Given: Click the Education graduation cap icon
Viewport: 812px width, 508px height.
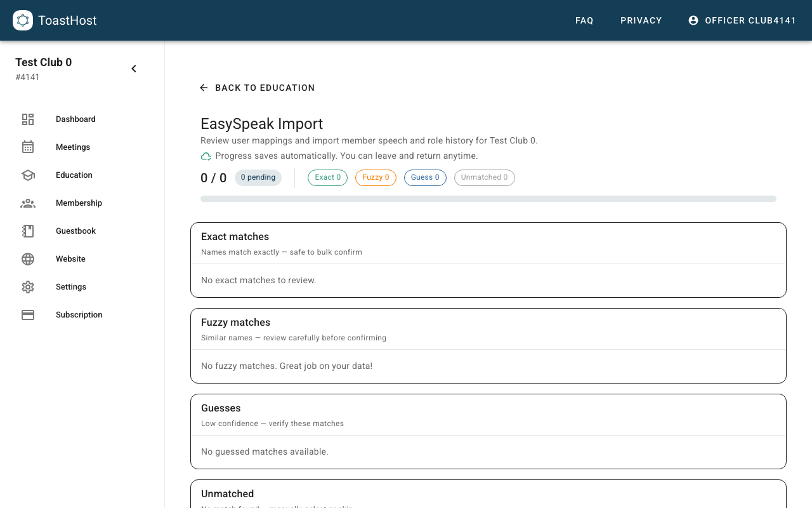Looking at the screenshot, I should 27,175.
